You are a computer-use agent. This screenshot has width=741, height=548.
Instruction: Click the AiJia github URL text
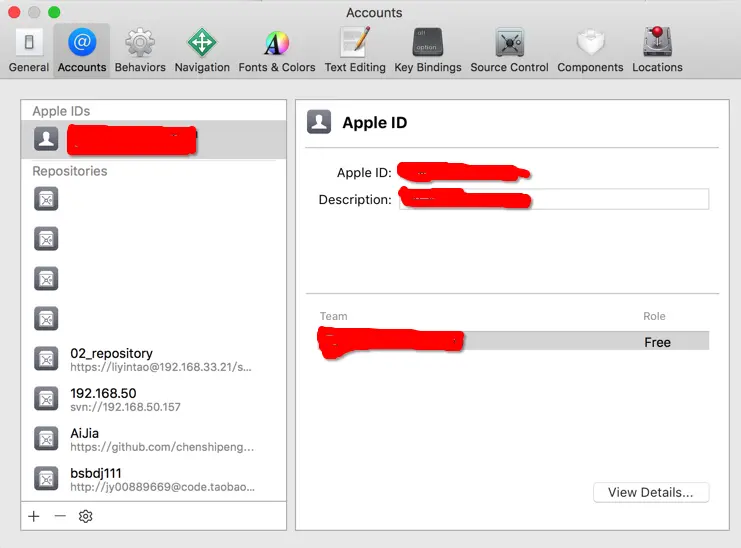pos(162,447)
